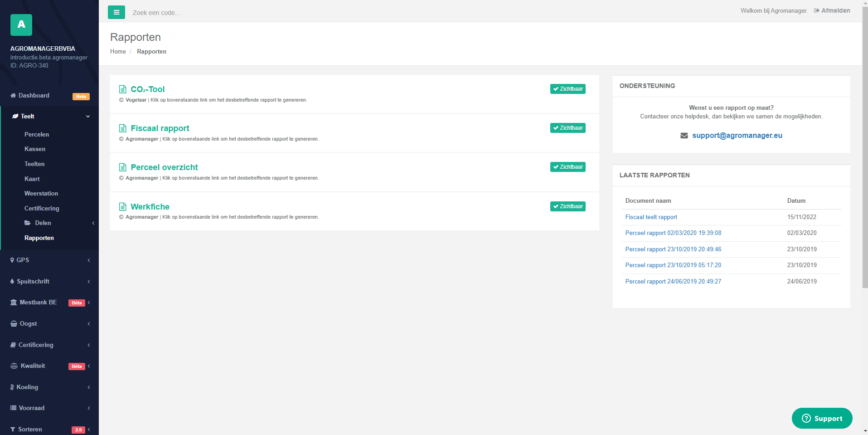Click the Dashboard home icon

click(x=13, y=96)
